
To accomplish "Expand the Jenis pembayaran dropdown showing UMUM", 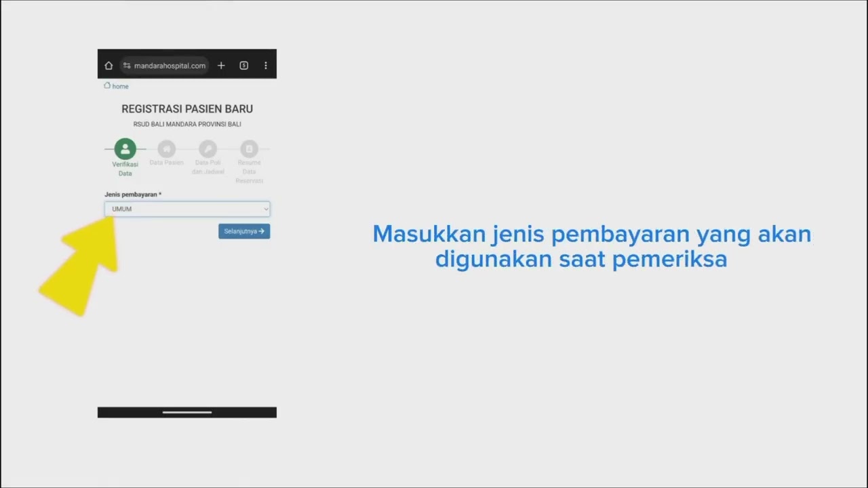I will pyautogui.click(x=187, y=209).
